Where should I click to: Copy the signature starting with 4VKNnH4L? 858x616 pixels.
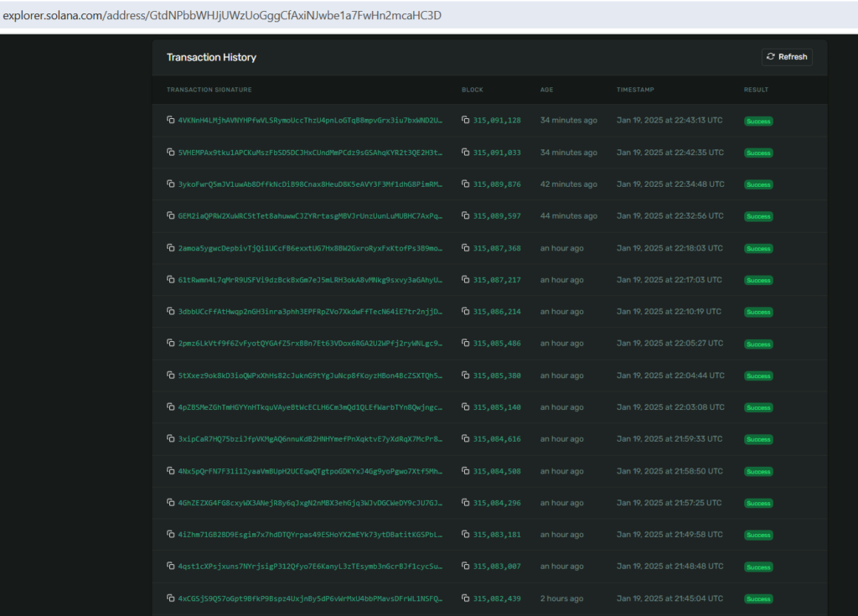point(170,121)
